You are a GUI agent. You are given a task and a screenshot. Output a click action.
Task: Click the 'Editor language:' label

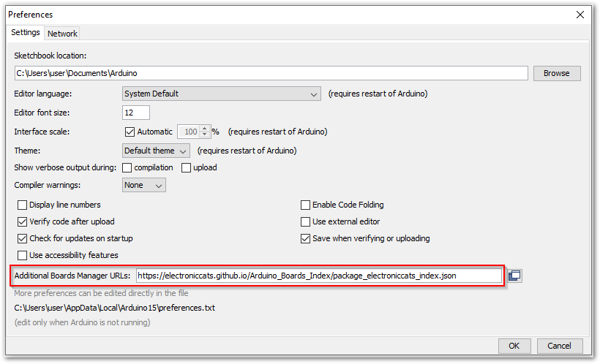pos(43,94)
